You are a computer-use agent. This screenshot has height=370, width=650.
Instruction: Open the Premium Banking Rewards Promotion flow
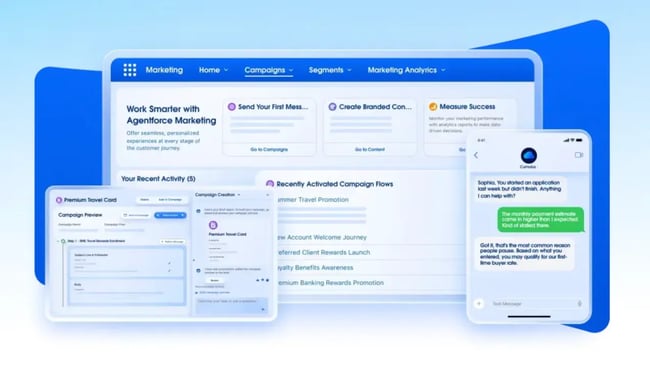(330, 283)
